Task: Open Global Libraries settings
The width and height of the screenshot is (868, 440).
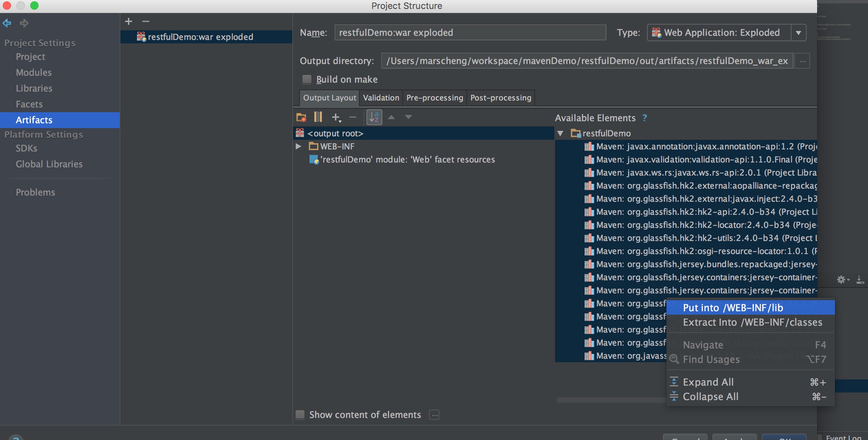Action: click(49, 164)
